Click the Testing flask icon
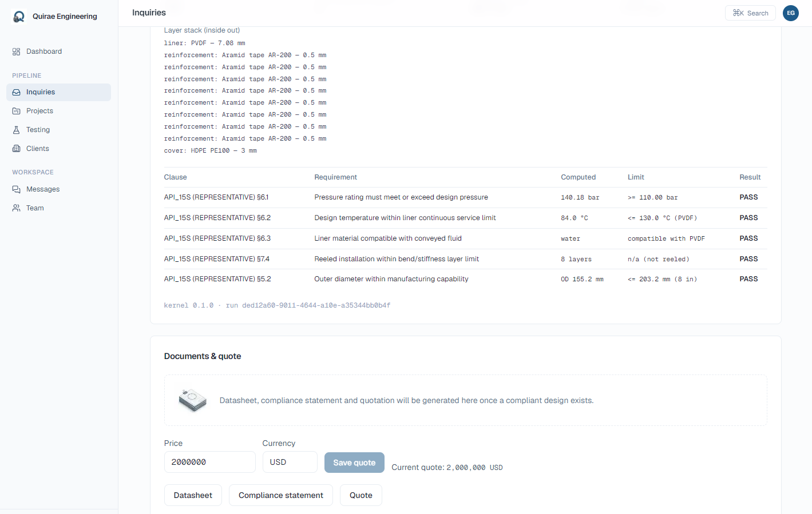This screenshot has height=514, width=812. pos(16,130)
